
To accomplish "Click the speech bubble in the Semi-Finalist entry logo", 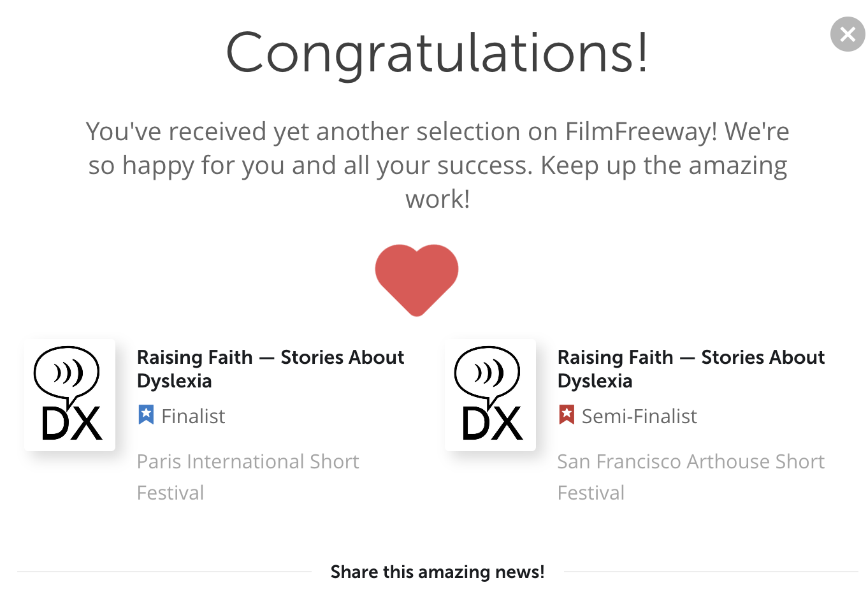I will pos(488,372).
